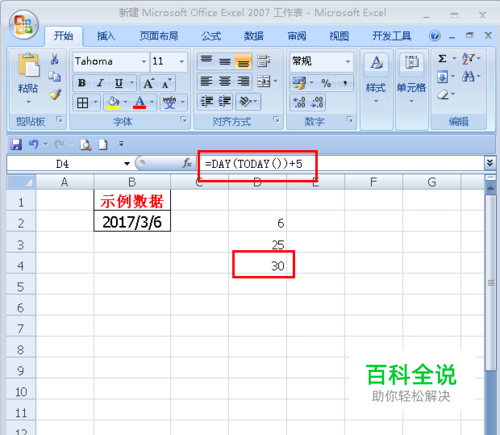This screenshot has height=435, width=500.
Task: Switch to the 公式 Formulas tab
Action: point(211,36)
